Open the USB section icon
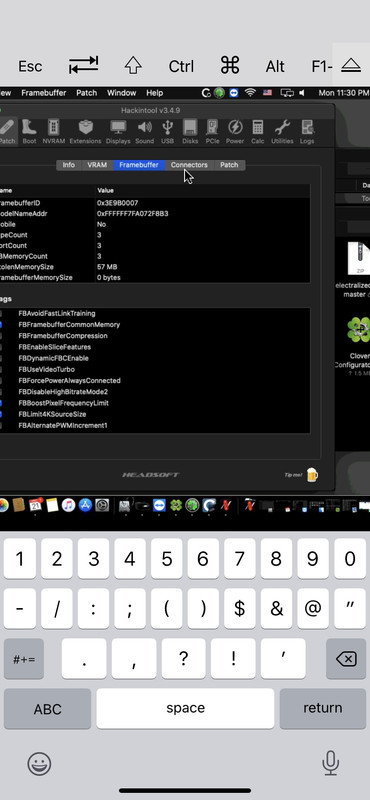Image resolution: width=370 pixels, height=800 pixels. click(167, 132)
